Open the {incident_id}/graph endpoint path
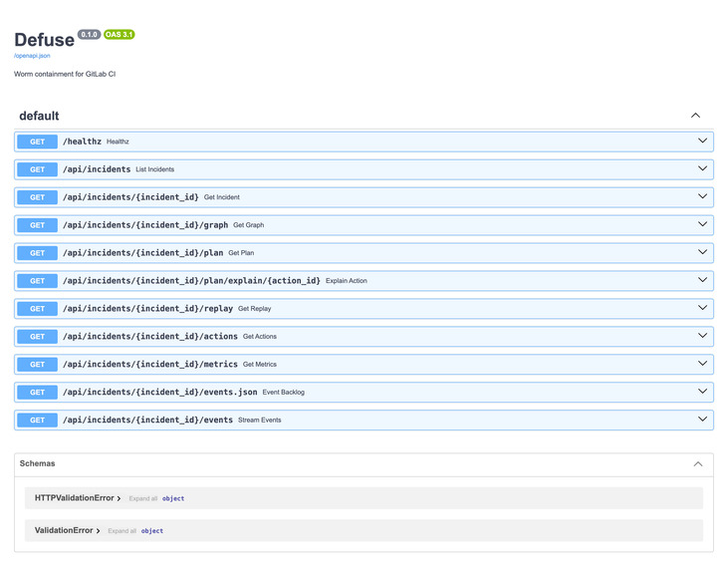728x571 pixels. [x=145, y=225]
